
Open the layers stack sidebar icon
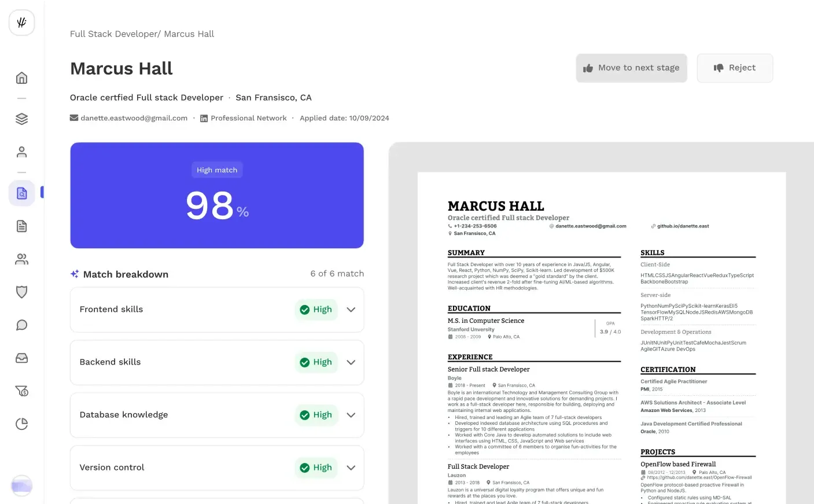coord(22,119)
